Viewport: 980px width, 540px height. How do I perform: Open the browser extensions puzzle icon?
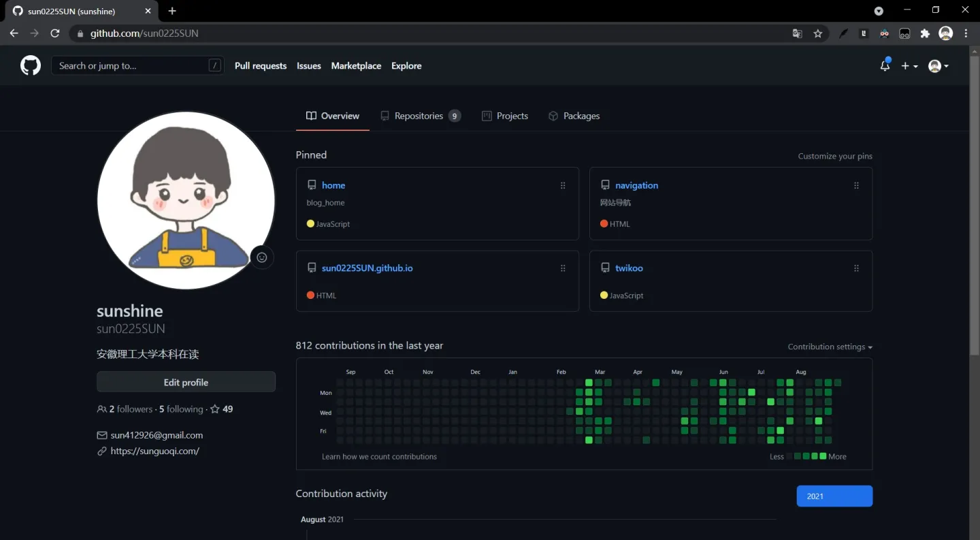coord(925,33)
